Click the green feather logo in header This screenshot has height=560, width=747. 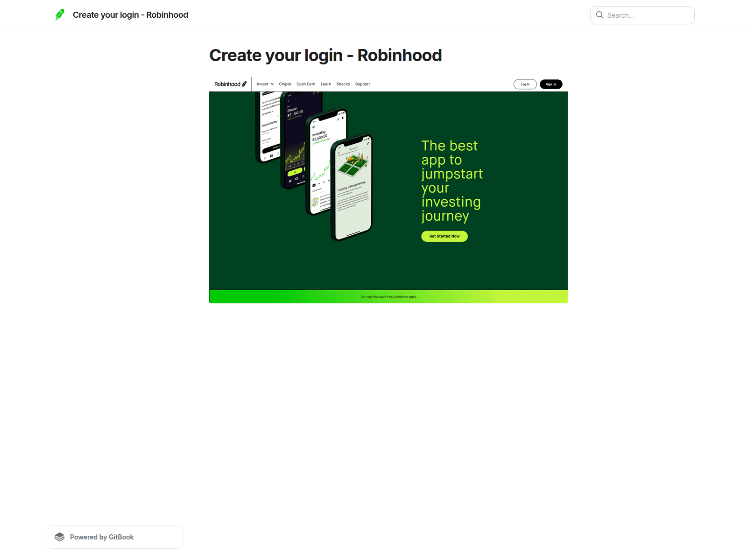tap(60, 15)
